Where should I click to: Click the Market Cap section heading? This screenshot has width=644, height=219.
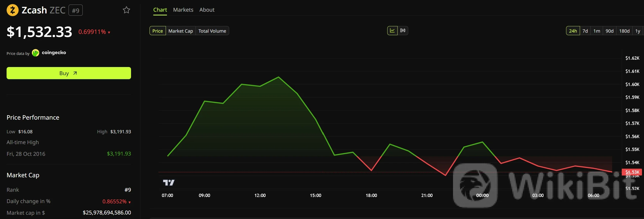coord(23,175)
